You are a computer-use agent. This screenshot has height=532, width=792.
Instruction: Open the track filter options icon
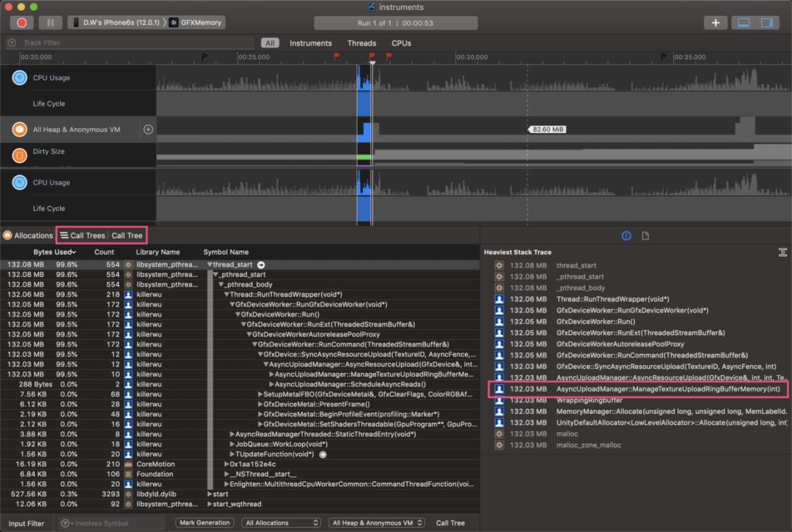(12, 43)
